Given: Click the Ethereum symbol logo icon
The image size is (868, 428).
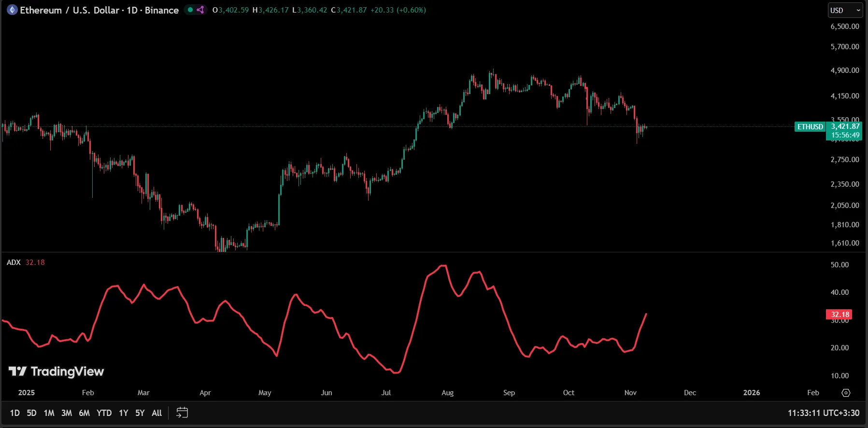Looking at the screenshot, I should point(12,10).
